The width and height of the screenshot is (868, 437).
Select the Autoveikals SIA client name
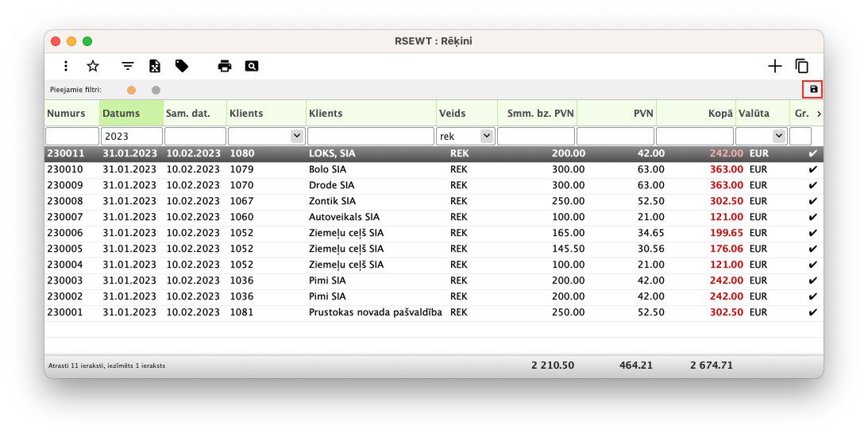345,217
